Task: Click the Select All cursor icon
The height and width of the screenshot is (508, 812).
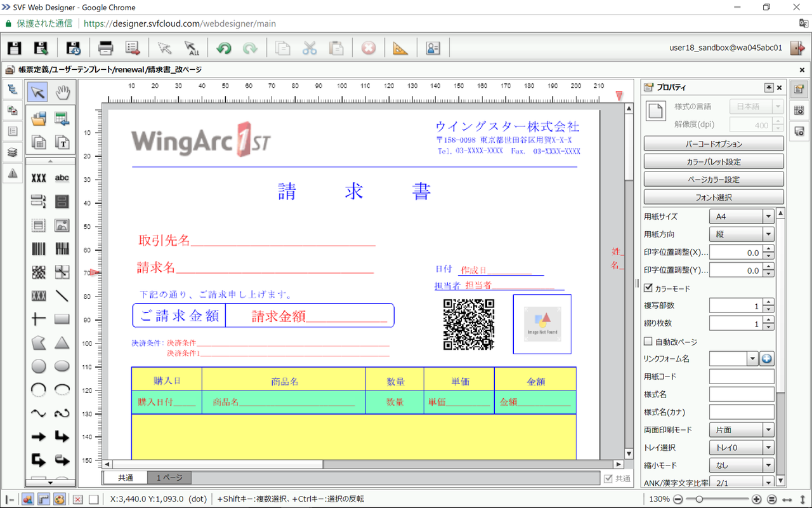Action: click(x=192, y=48)
